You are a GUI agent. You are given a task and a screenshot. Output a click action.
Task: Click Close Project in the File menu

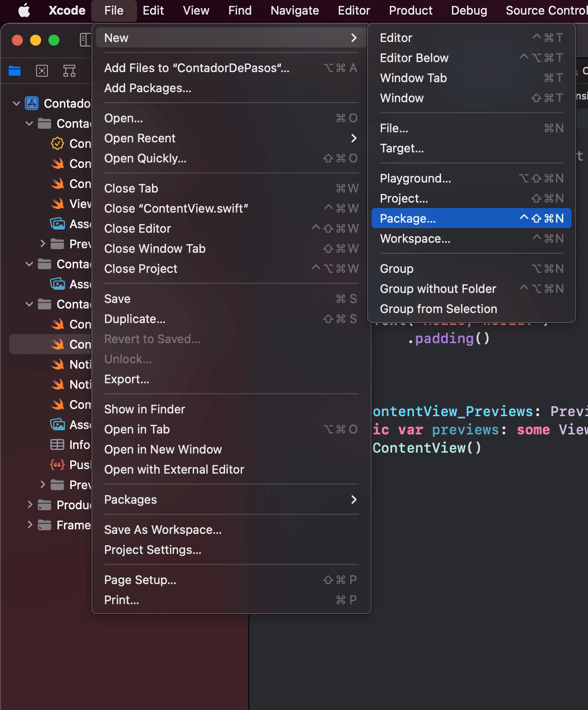click(231, 269)
